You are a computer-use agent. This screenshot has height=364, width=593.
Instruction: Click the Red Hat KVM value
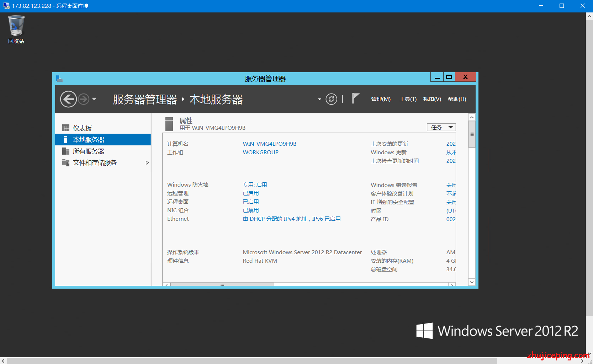coord(260,261)
